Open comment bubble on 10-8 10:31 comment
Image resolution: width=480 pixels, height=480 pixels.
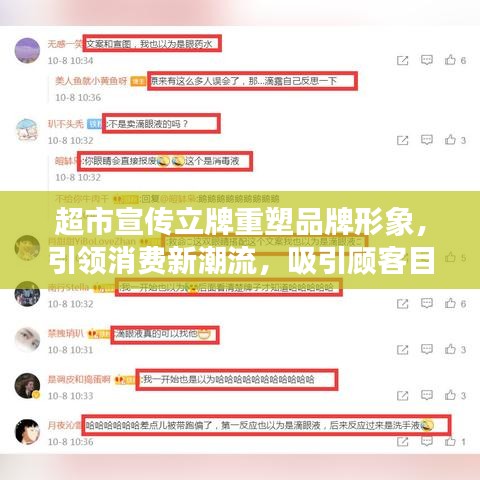click(x=427, y=349)
